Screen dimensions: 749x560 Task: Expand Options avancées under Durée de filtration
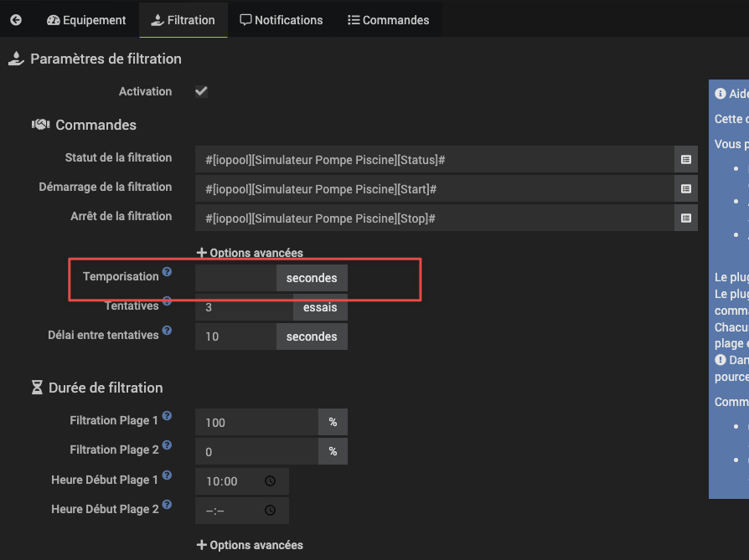point(250,545)
